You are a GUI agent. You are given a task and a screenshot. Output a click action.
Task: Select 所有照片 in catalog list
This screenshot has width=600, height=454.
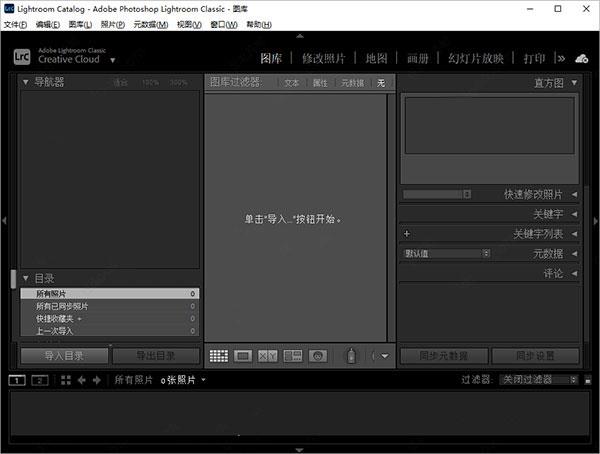(x=110, y=294)
